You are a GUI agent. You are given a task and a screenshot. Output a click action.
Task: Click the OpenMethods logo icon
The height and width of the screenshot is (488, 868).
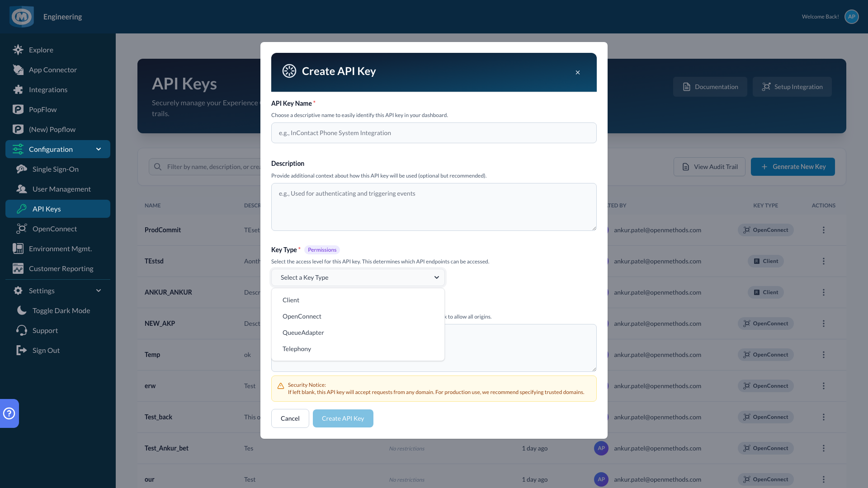coord(22,17)
